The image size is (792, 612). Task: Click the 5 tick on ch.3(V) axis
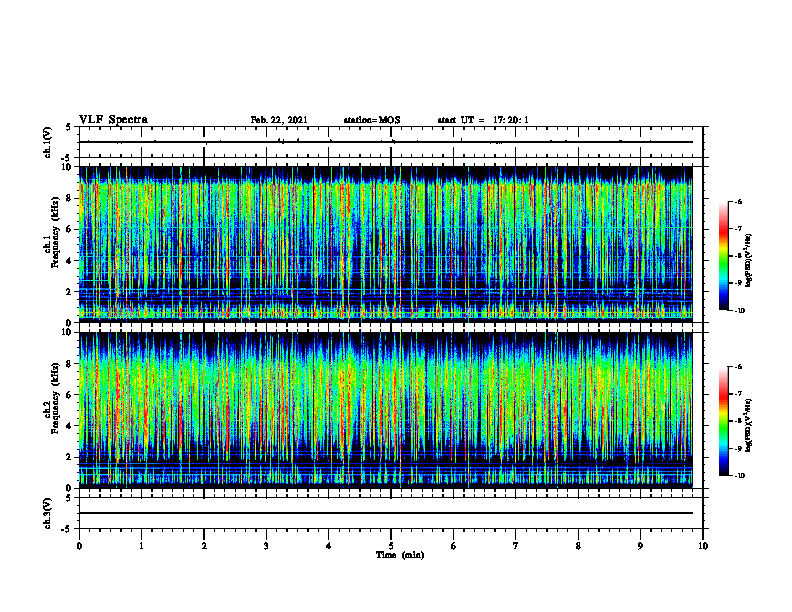[x=69, y=498]
